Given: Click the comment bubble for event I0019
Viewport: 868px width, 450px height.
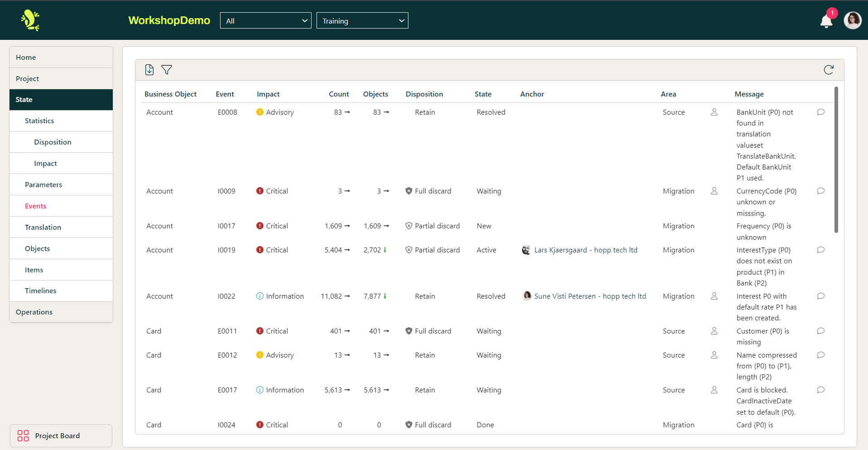Looking at the screenshot, I should [820, 250].
